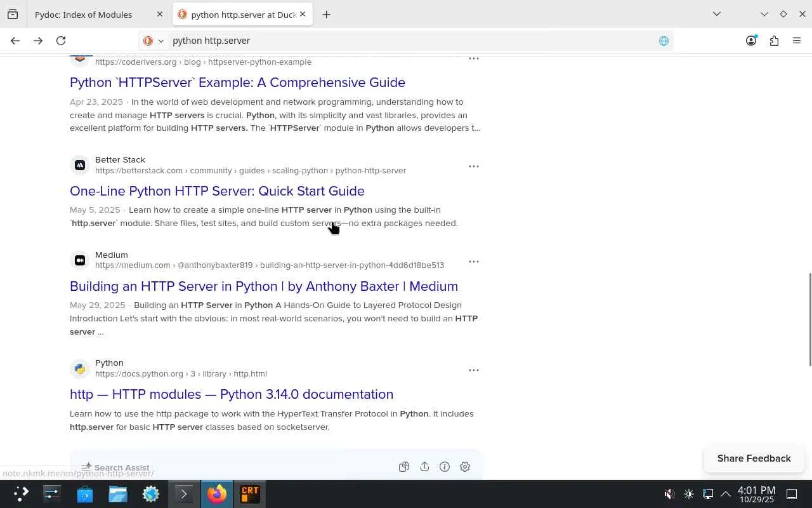This screenshot has width=812, height=508.
Task: Open Building an HTTP Server in Python article
Action: click(264, 286)
